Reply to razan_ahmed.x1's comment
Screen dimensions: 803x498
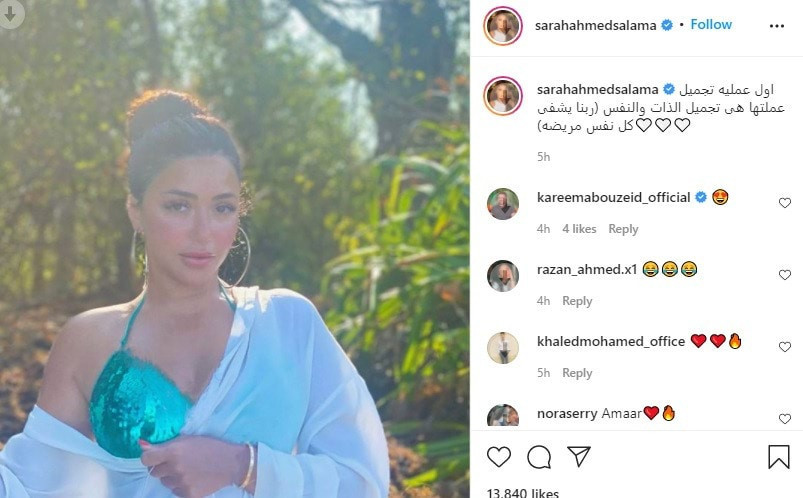coord(577,301)
